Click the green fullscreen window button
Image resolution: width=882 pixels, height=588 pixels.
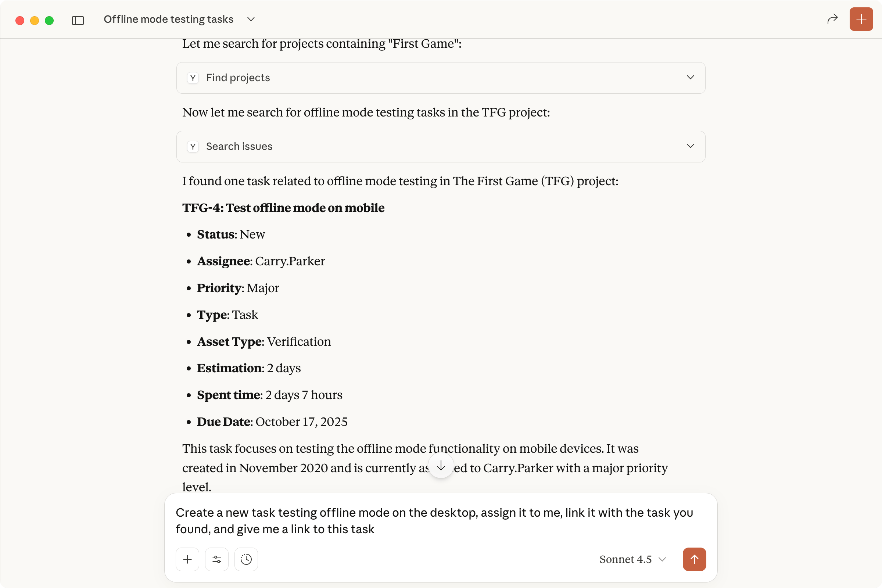49,20
